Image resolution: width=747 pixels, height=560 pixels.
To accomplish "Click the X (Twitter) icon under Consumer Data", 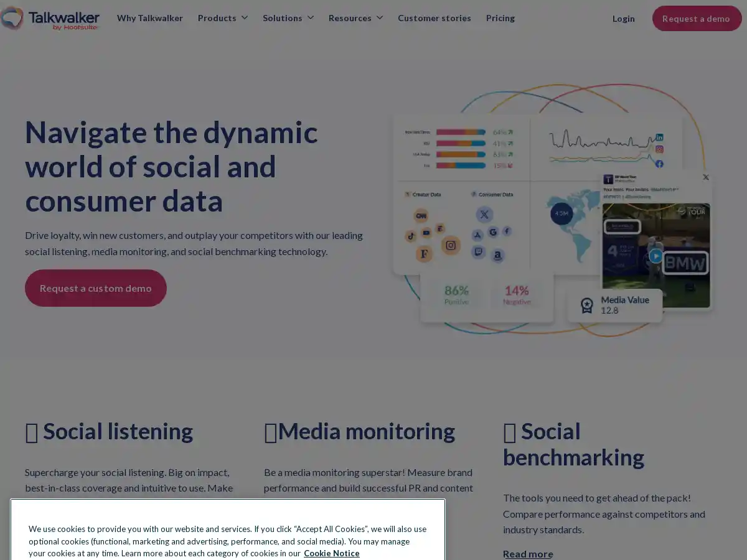I will click(x=484, y=215).
